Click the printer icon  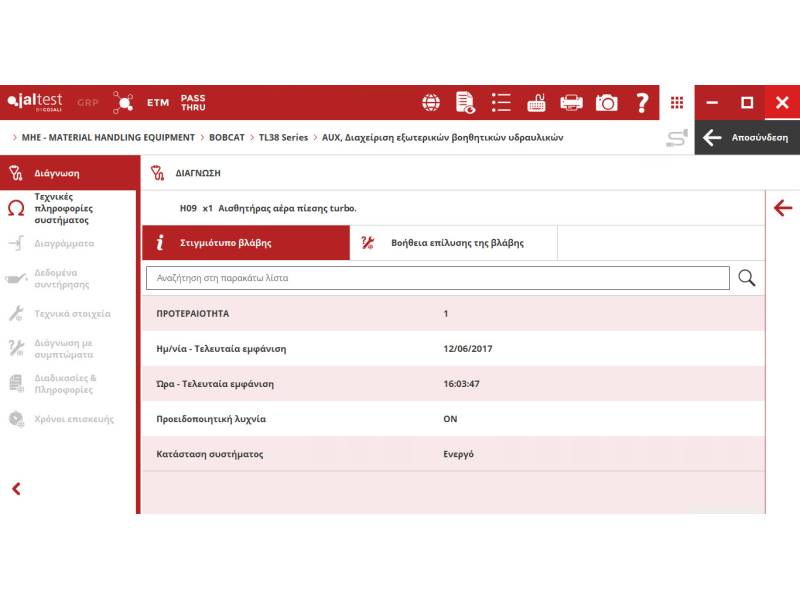click(x=571, y=103)
